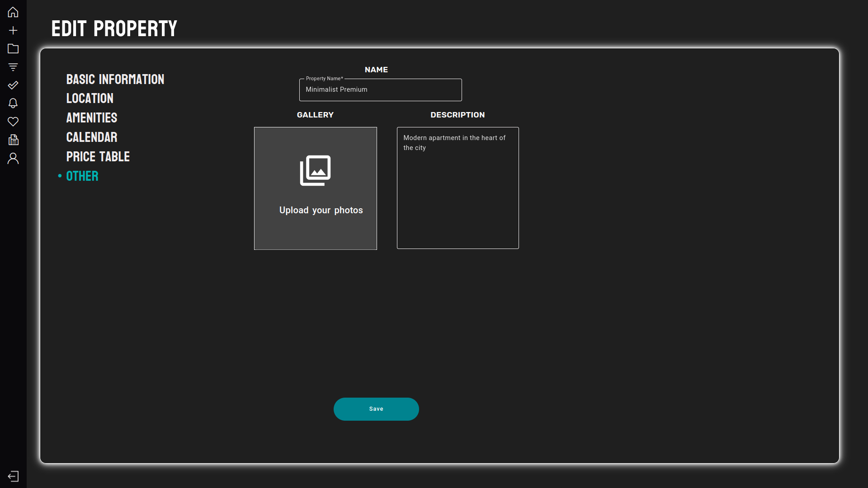Switch to Location section
The width and height of the screenshot is (868, 488).
pyautogui.click(x=90, y=99)
